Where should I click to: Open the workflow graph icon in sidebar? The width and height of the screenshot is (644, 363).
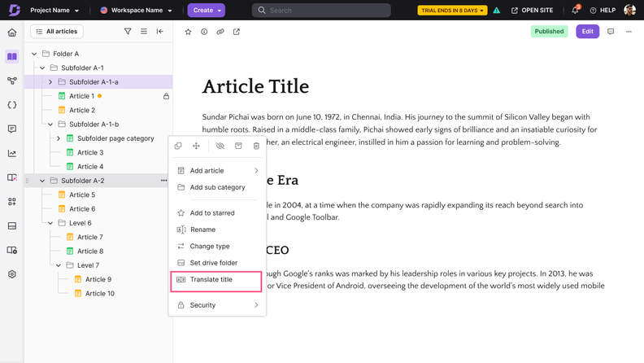click(x=12, y=81)
